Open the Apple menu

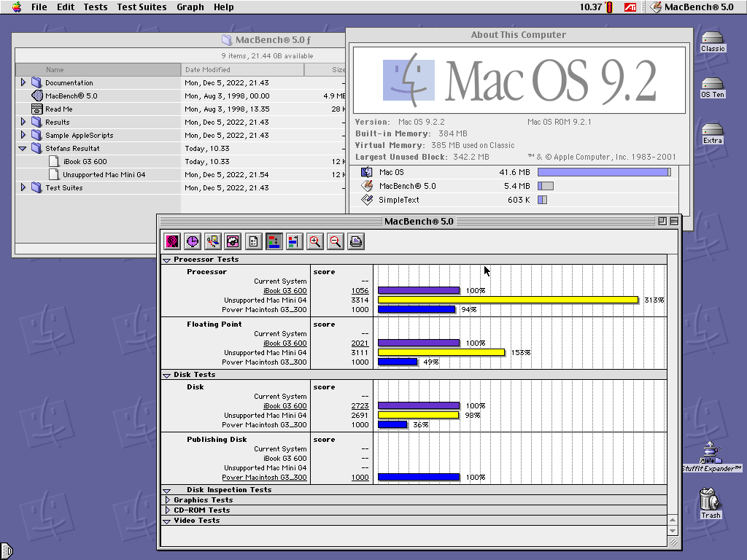[17, 7]
